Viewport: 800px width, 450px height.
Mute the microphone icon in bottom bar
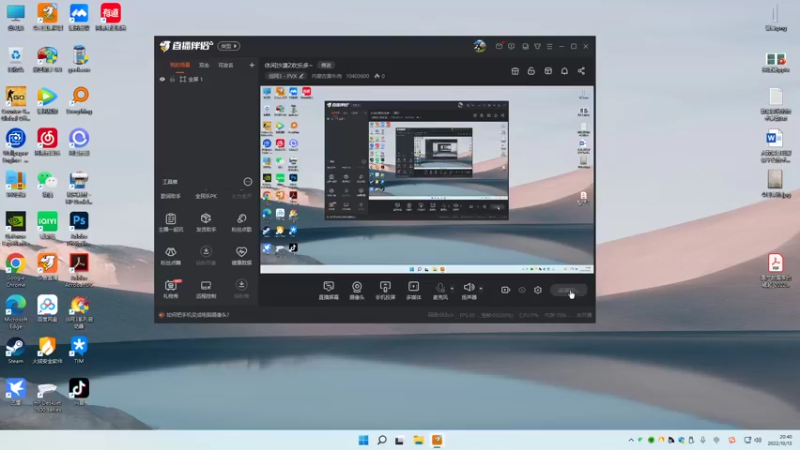coord(440,290)
